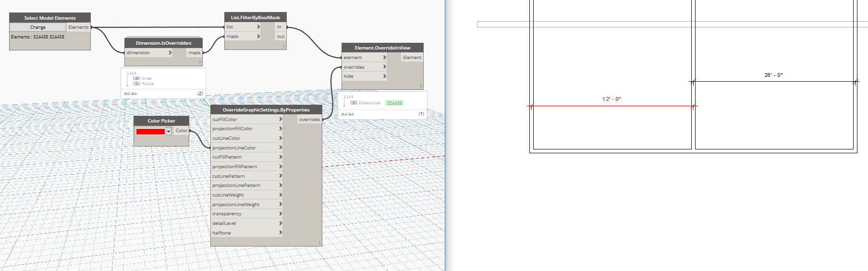Click the OverrideGraphicSettings.ByProperties node header
Screen dimensions: 868x271
point(266,110)
